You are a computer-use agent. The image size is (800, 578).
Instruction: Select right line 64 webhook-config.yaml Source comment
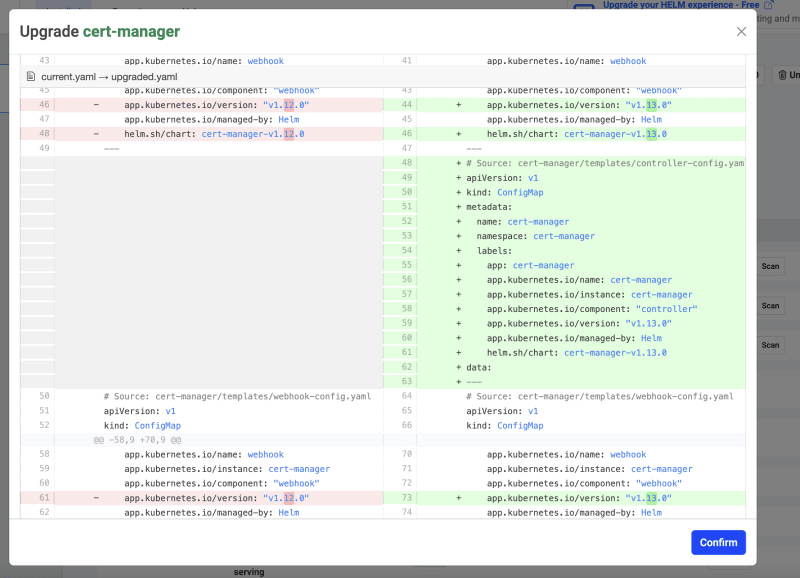[x=564, y=396]
